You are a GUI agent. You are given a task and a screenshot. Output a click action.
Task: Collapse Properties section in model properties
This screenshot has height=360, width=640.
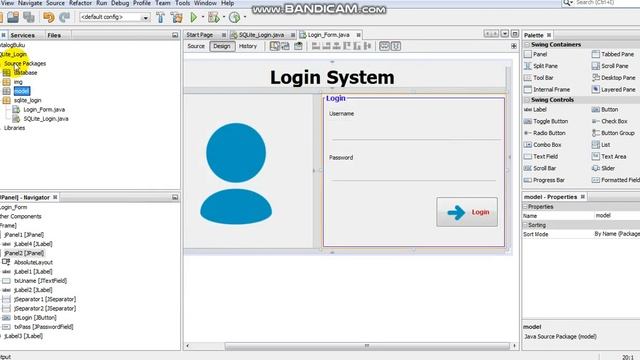526,207
